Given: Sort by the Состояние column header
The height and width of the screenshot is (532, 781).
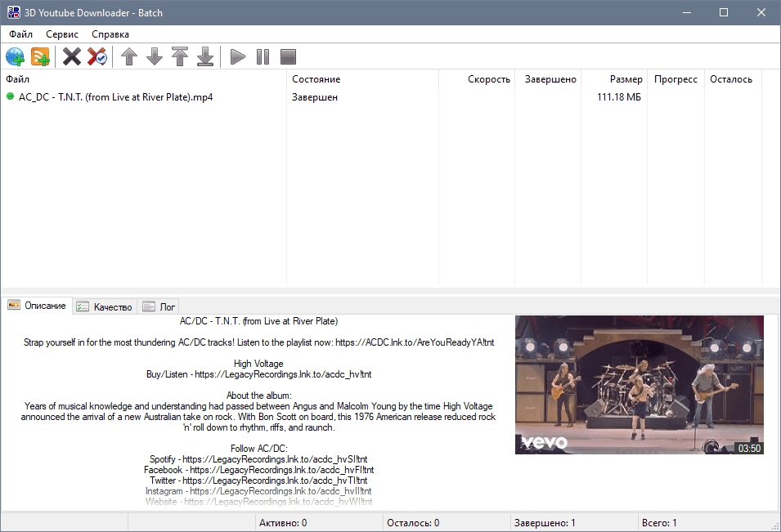Looking at the screenshot, I should tap(362, 79).
